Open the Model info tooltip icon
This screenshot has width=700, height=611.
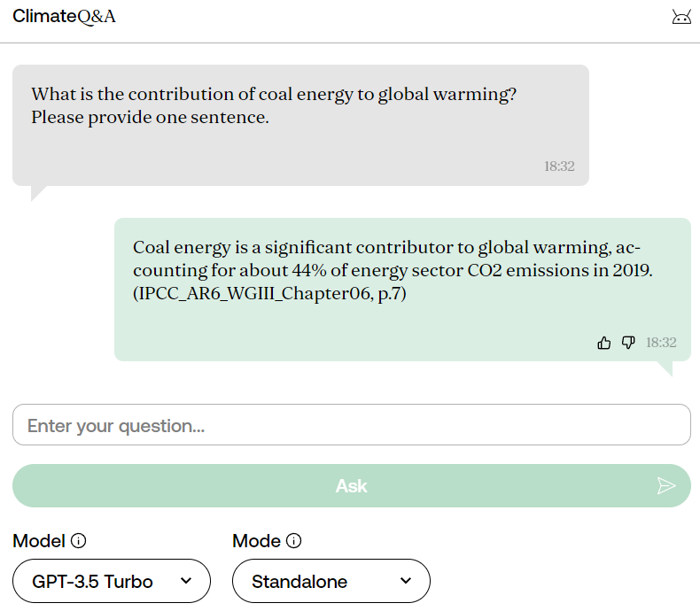[x=78, y=541]
